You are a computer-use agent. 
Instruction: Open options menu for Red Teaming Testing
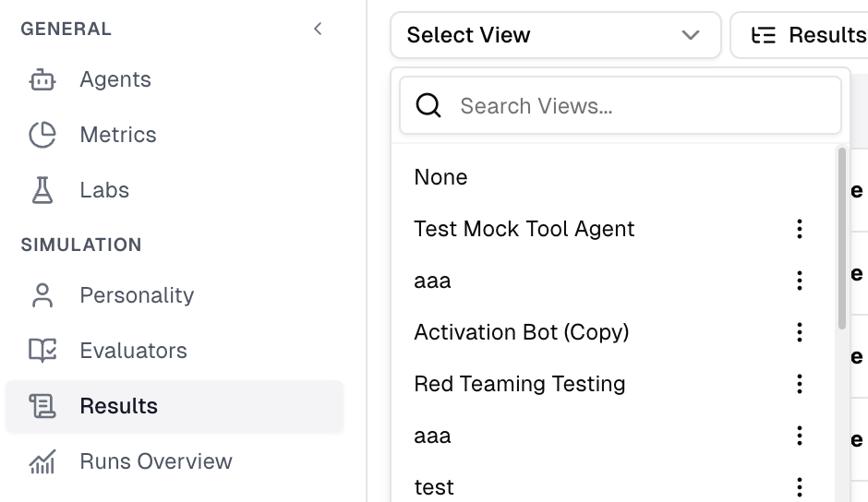coord(800,384)
